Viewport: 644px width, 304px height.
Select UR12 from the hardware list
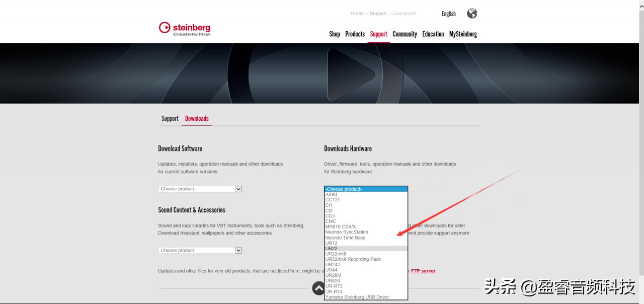tap(366, 243)
